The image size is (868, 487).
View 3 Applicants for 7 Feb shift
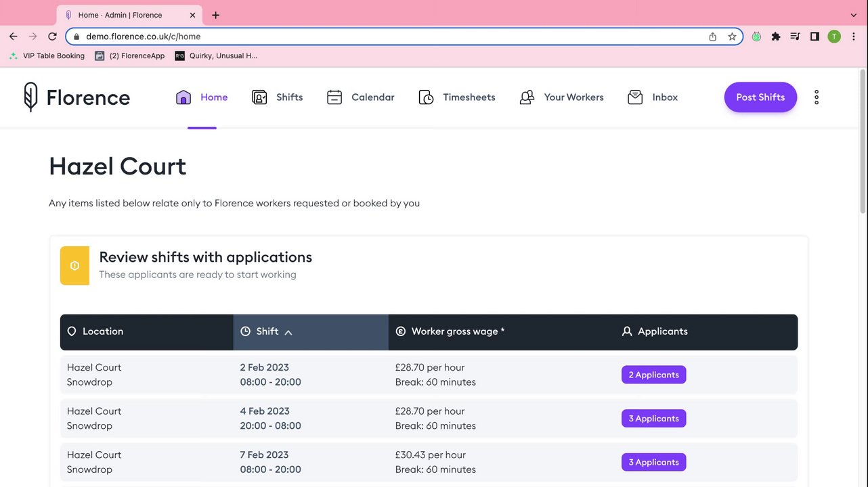point(653,462)
